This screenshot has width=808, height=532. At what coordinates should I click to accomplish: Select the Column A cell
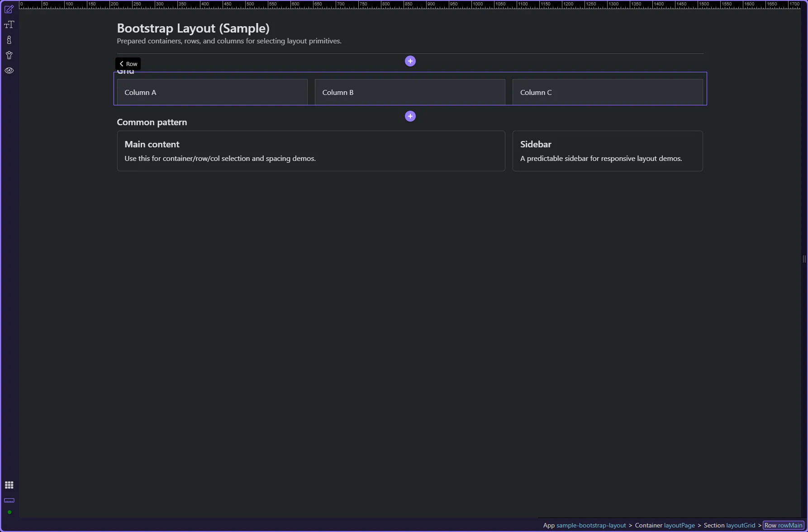click(212, 92)
